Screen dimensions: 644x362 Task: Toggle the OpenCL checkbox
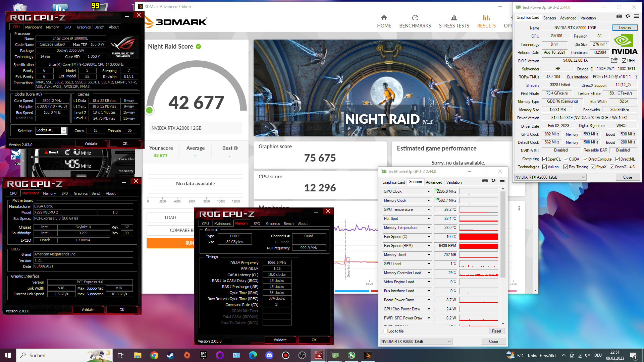pos(545,159)
